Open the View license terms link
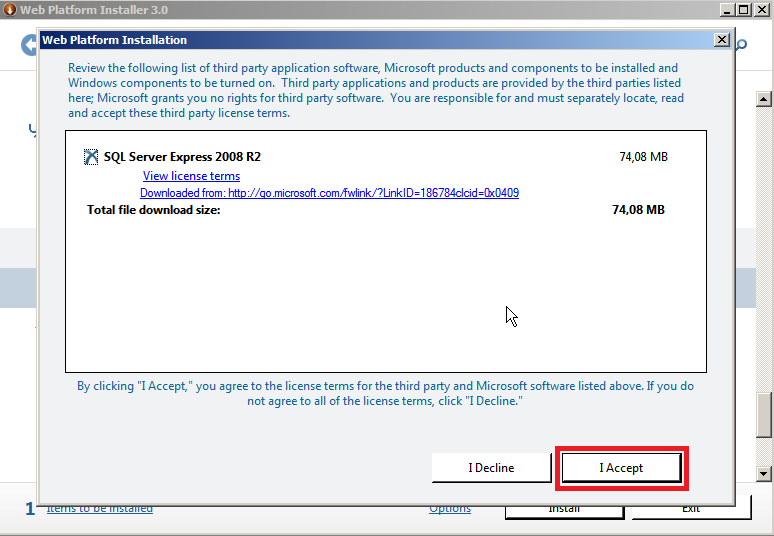The width and height of the screenshot is (774, 536). coord(192,176)
